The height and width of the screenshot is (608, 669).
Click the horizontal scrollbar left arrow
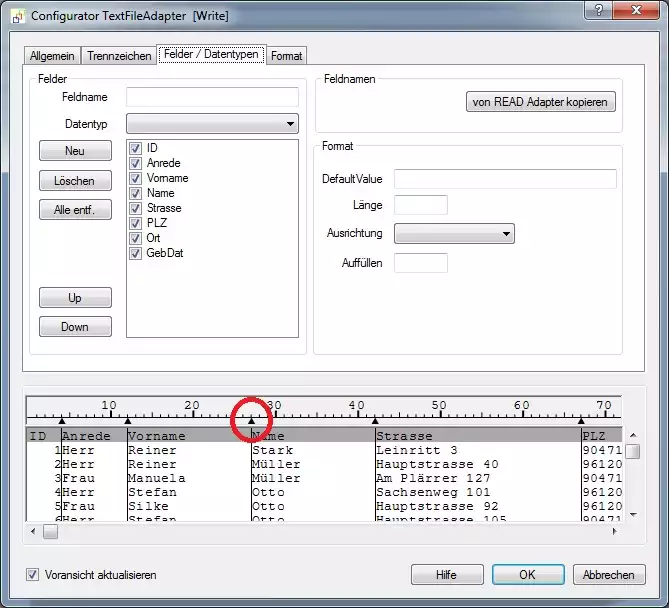tap(34, 532)
